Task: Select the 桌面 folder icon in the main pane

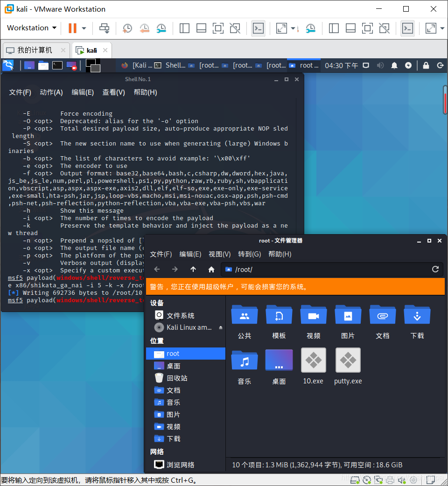Action: [279, 360]
